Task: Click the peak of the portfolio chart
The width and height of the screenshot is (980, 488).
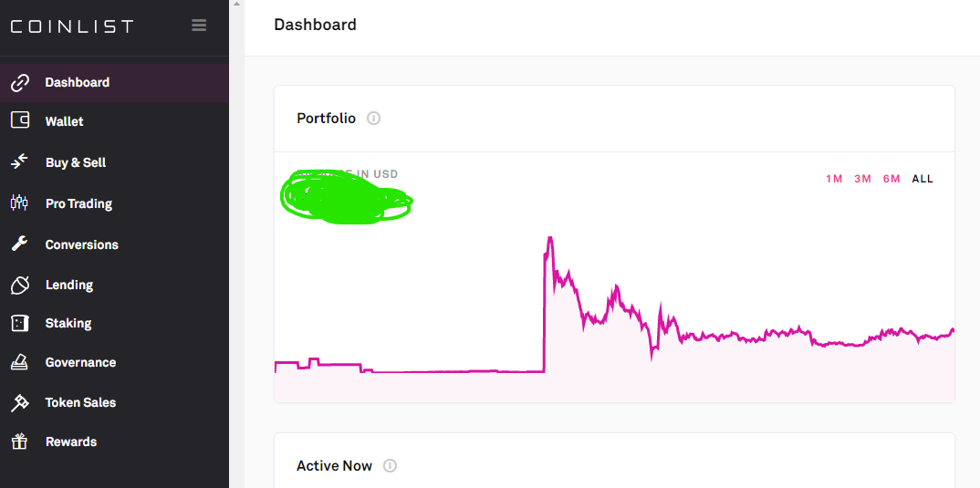Action: tap(549, 239)
